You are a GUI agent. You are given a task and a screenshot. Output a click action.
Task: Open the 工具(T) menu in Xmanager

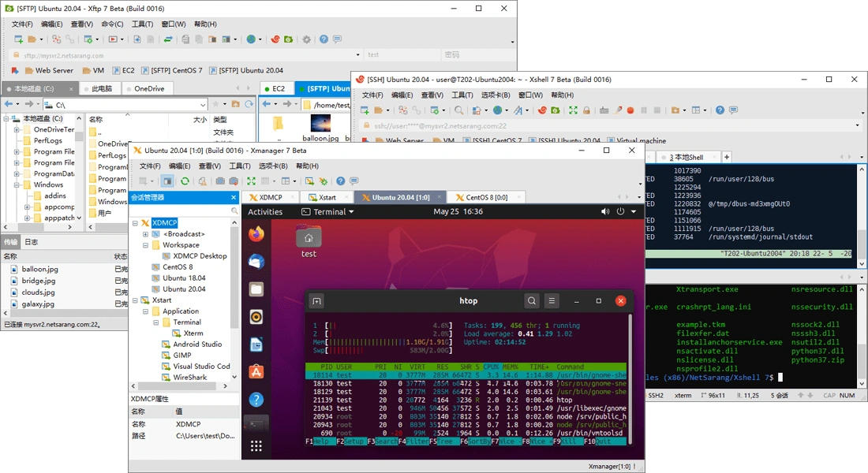pyautogui.click(x=240, y=166)
